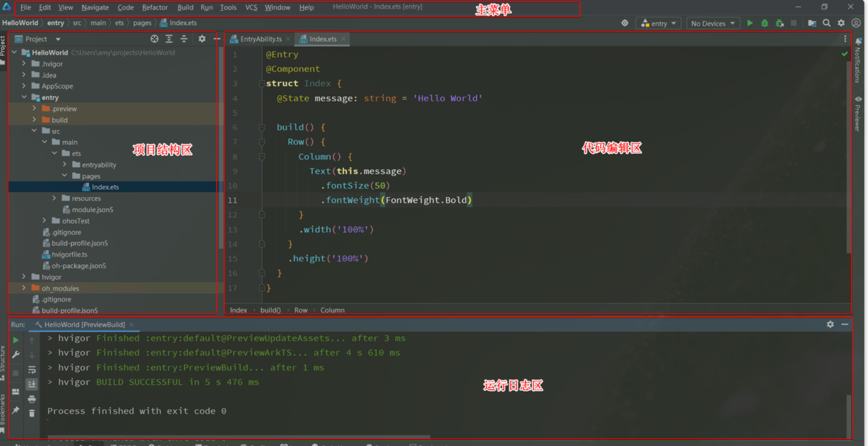Toggle scroll-to-end in the Run console
Screen dimensions: 868x446
(32, 384)
